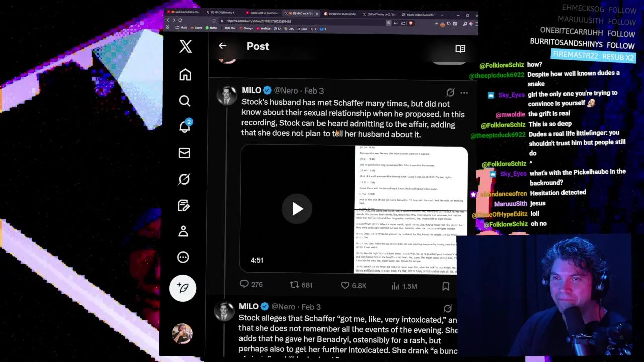
Task: Close the active MILO on X tab
Action: pos(317,14)
